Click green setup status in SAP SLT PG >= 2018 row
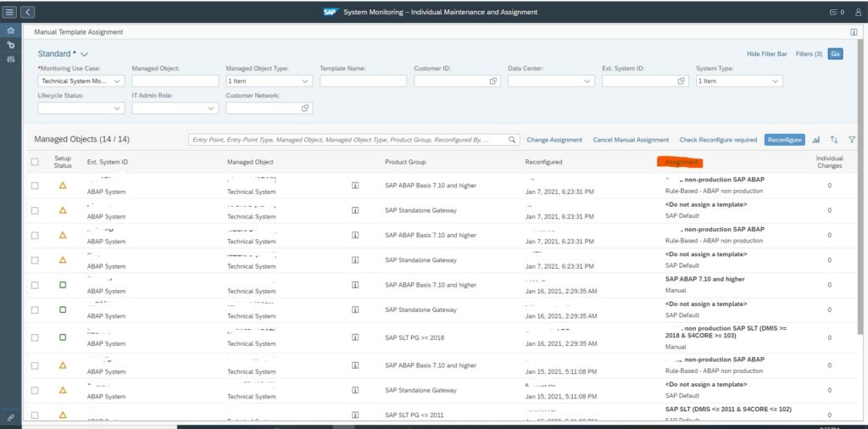The image size is (868, 429). coord(63,337)
